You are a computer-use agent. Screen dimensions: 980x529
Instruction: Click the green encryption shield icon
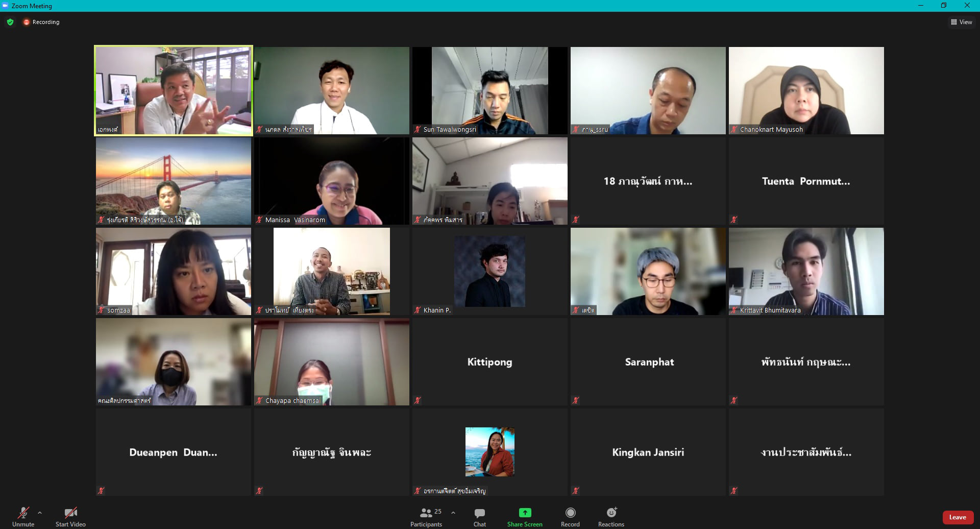point(10,22)
